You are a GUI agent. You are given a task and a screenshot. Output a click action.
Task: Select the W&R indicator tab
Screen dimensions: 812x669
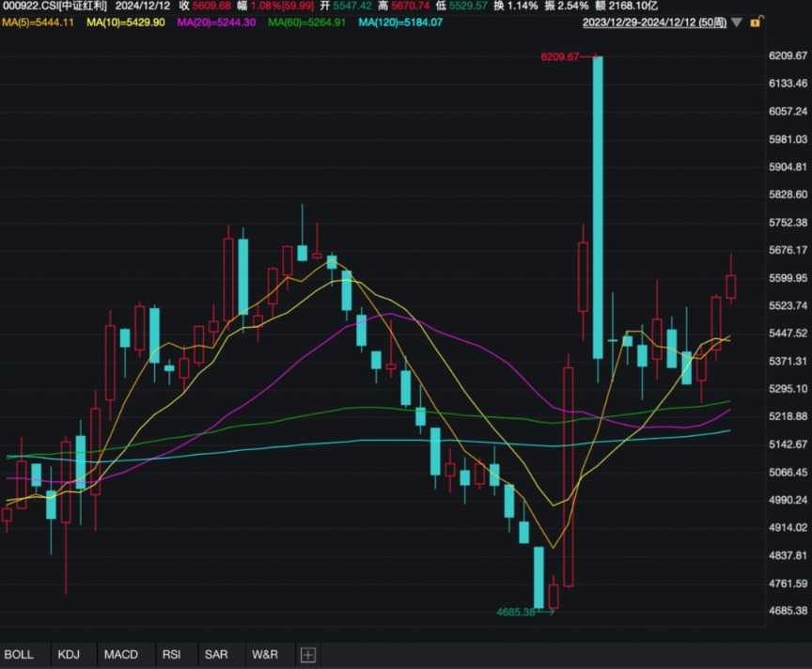pyautogui.click(x=265, y=655)
